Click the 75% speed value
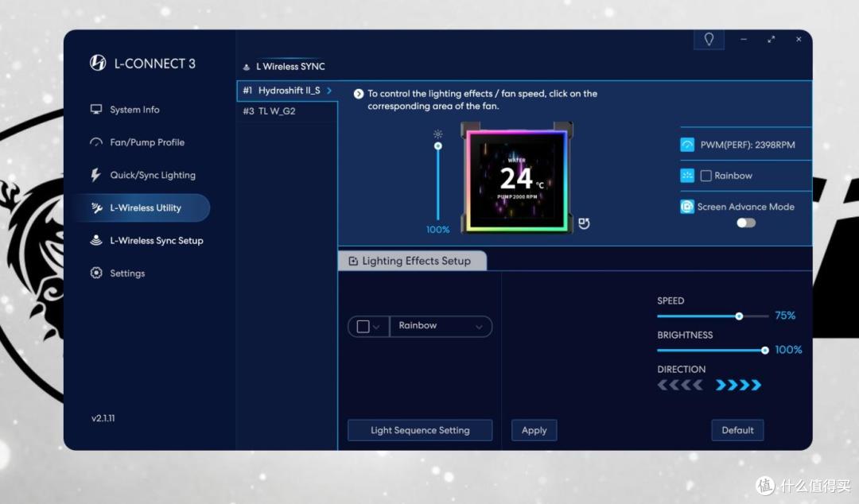This screenshot has width=859, height=504. pos(785,316)
